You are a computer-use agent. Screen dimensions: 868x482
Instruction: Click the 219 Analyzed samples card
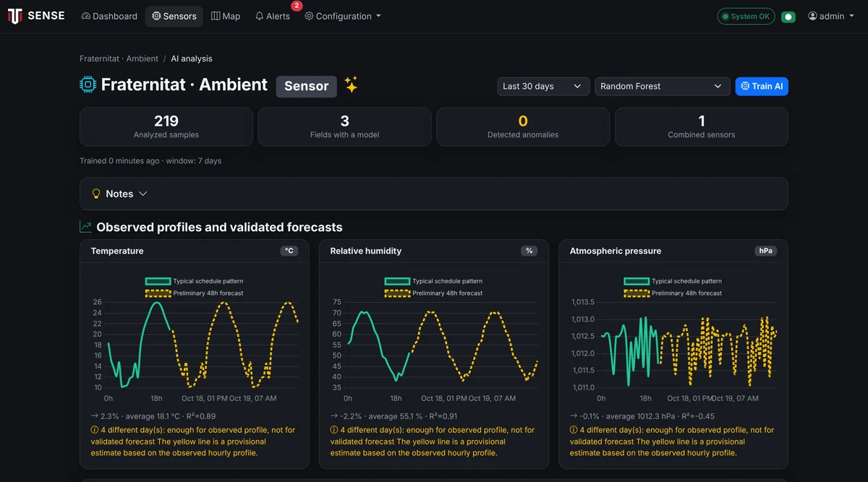tap(166, 126)
